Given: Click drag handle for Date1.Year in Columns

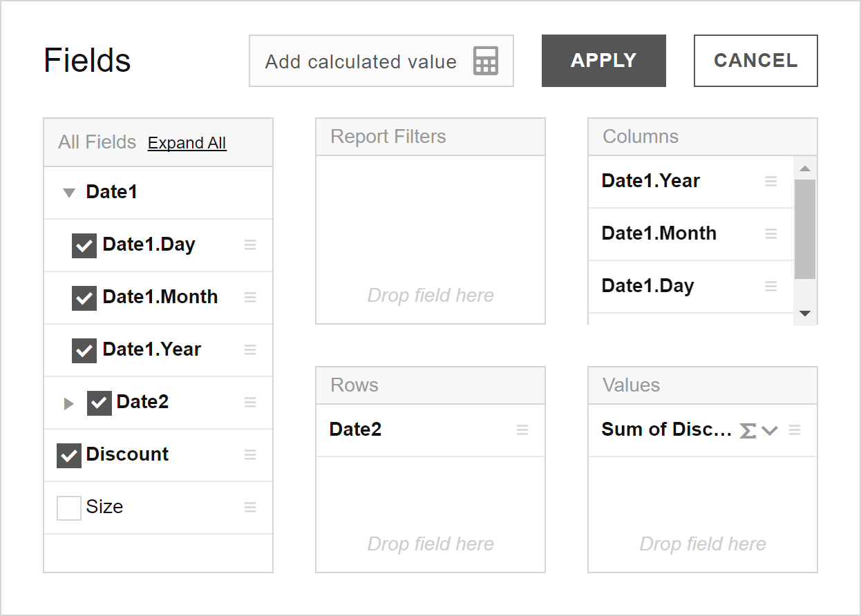Looking at the screenshot, I should (771, 182).
